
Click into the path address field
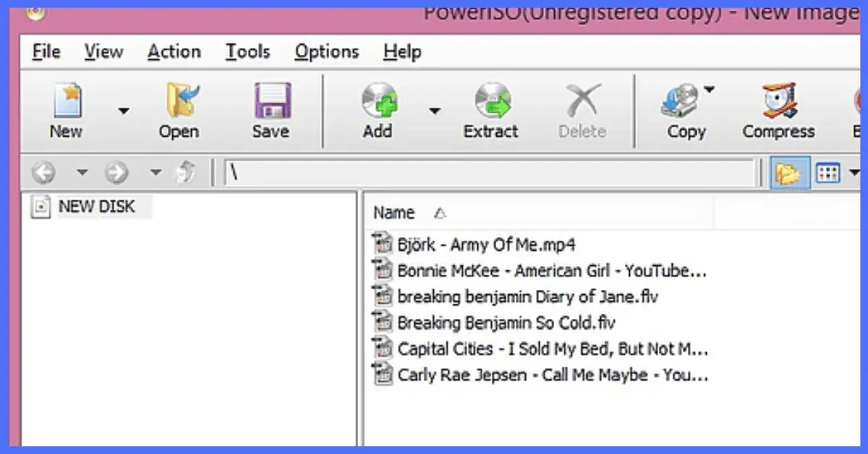(490, 174)
